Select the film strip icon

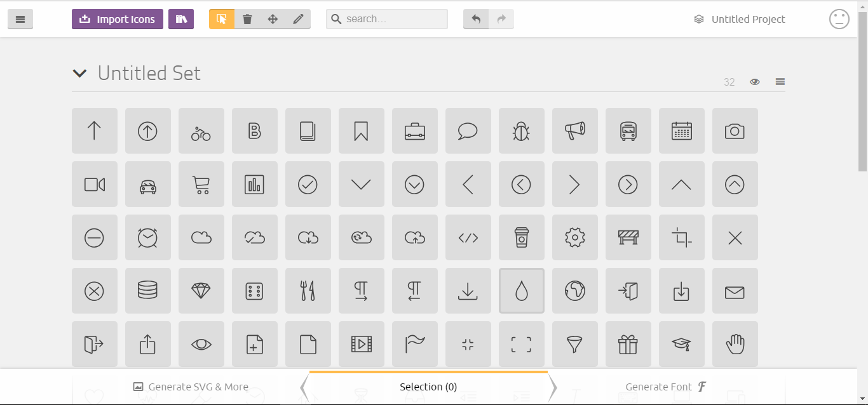tap(362, 344)
